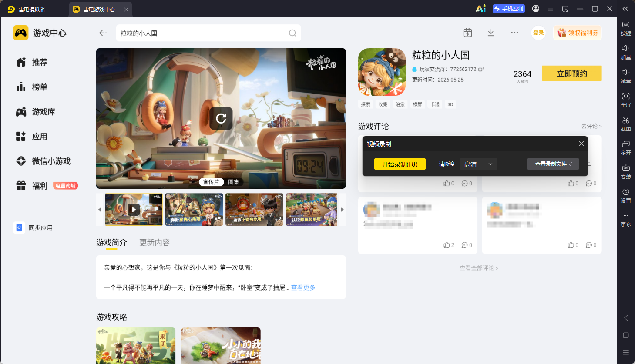Image resolution: width=635 pixels, height=364 pixels.
Task: Open 微信小游戏 section
Action: [43, 161]
